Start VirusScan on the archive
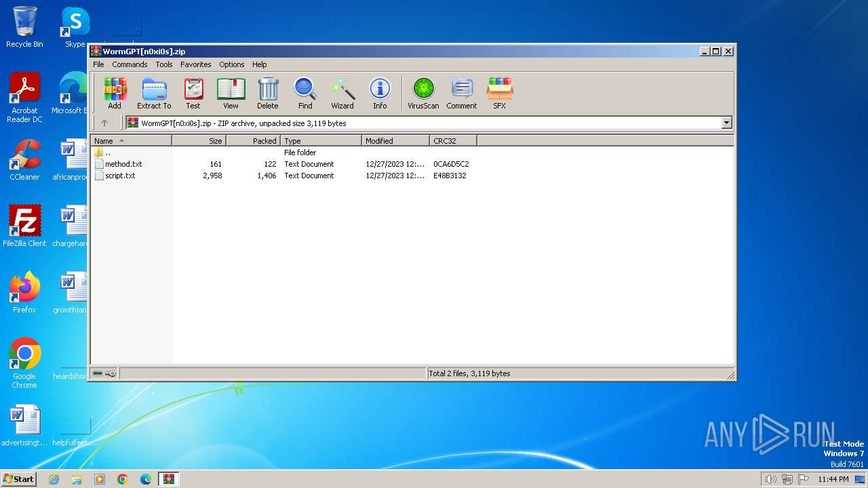This screenshot has width=868, height=488. tap(423, 94)
